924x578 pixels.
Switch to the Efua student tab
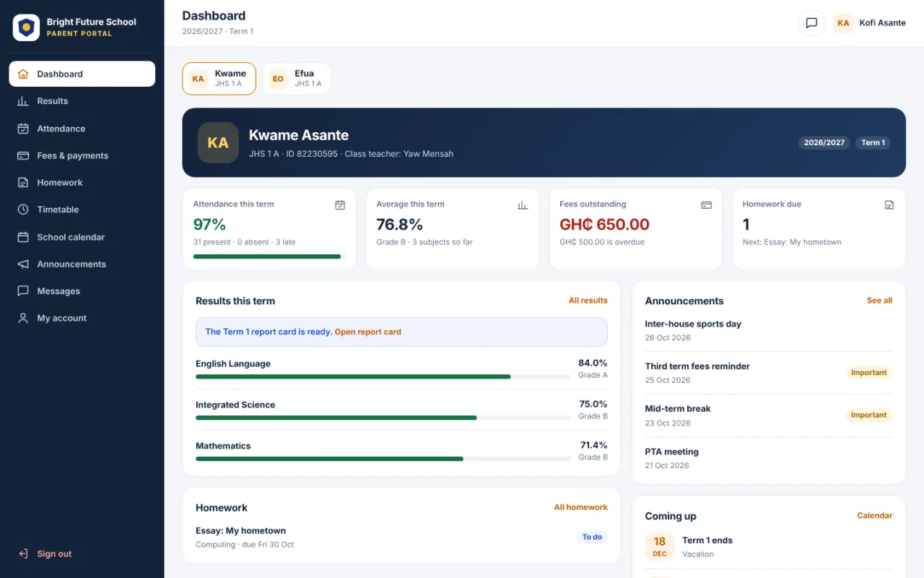click(297, 79)
